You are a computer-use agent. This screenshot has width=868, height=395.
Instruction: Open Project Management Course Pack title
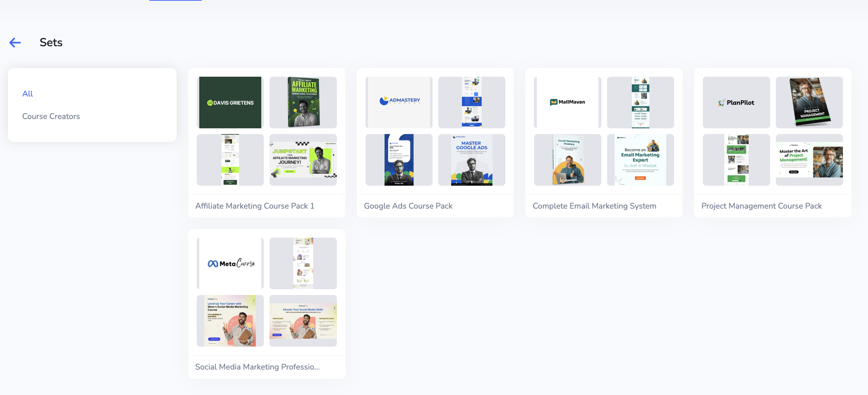(x=761, y=206)
